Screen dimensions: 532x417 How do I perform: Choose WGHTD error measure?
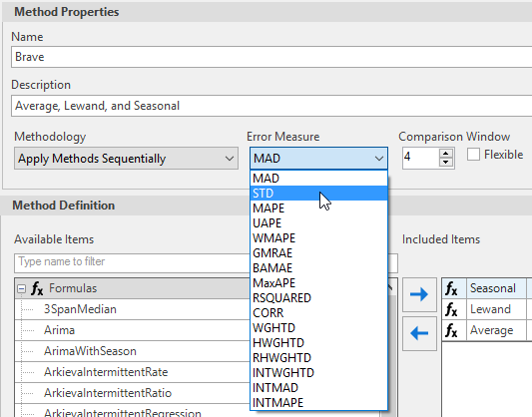[318, 327]
